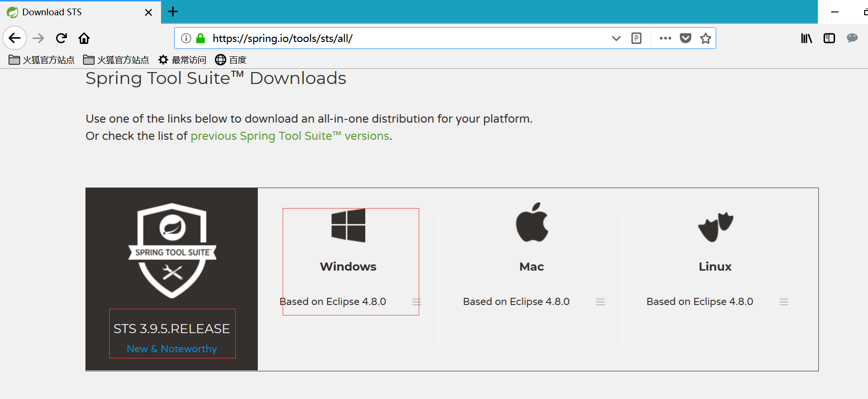Expand Windows download options list icon
The height and width of the screenshot is (399, 868).
click(x=417, y=302)
